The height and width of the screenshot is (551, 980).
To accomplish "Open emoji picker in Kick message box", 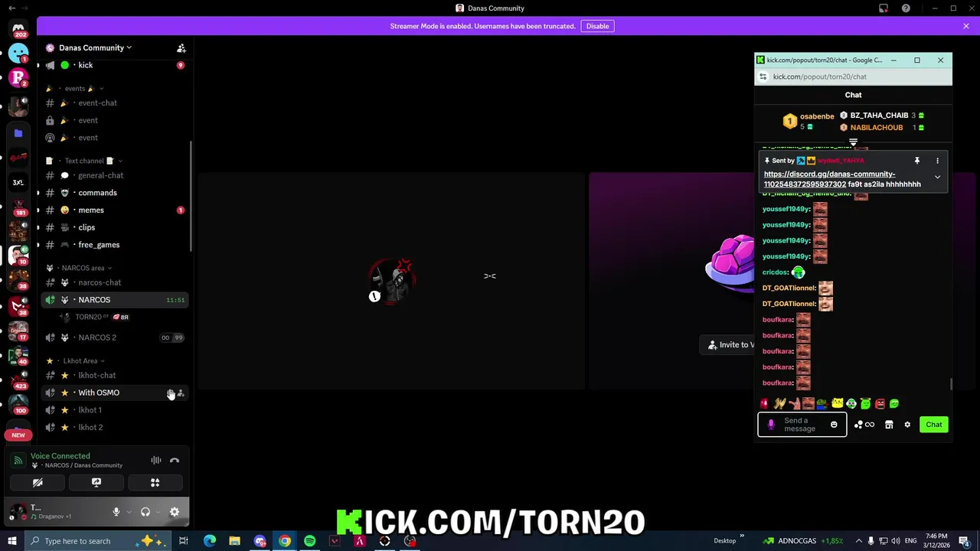I will [x=834, y=425].
